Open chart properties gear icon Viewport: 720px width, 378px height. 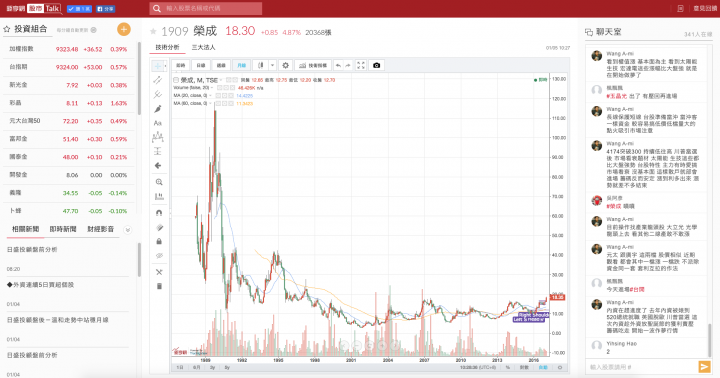285,65
